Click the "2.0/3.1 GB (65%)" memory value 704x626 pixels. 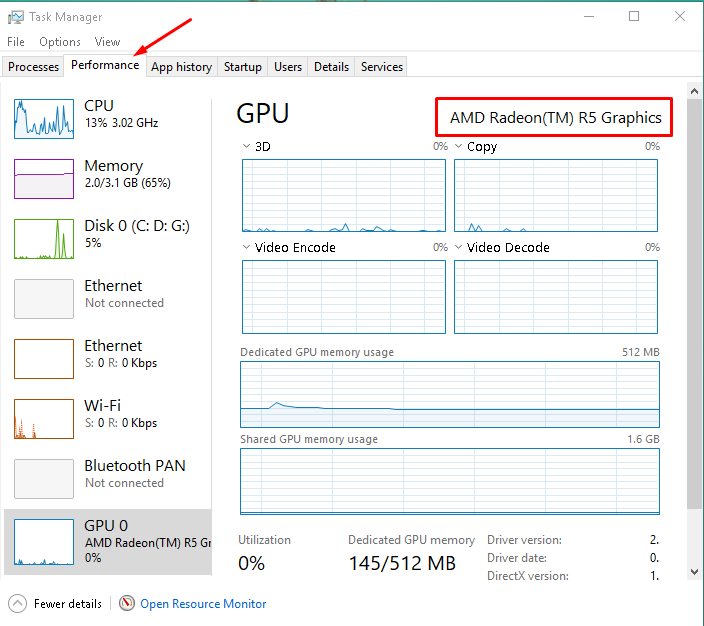tap(128, 183)
